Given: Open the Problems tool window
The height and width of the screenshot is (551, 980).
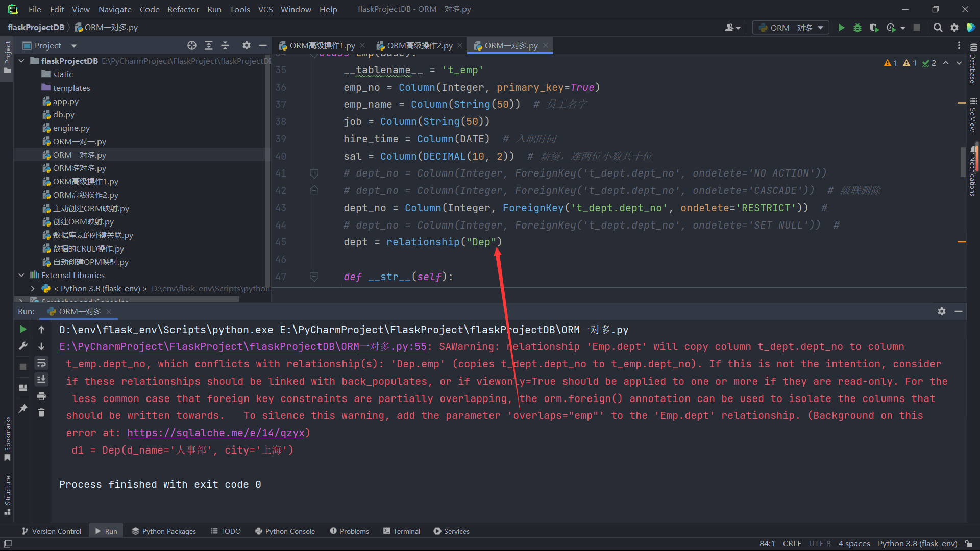Looking at the screenshot, I should (349, 531).
